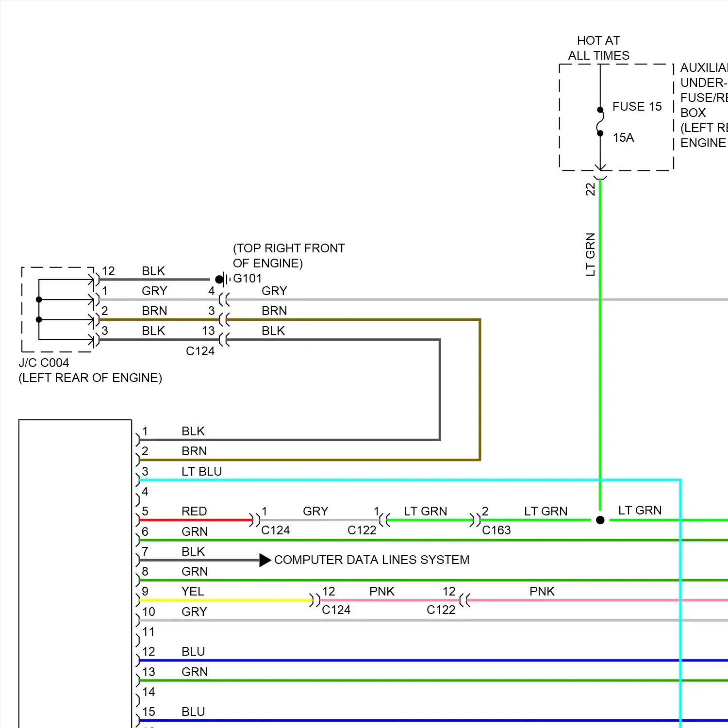This screenshot has width=728, height=728.
Task: Click the pin 22 label below the fuse box
Action: pos(590,189)
